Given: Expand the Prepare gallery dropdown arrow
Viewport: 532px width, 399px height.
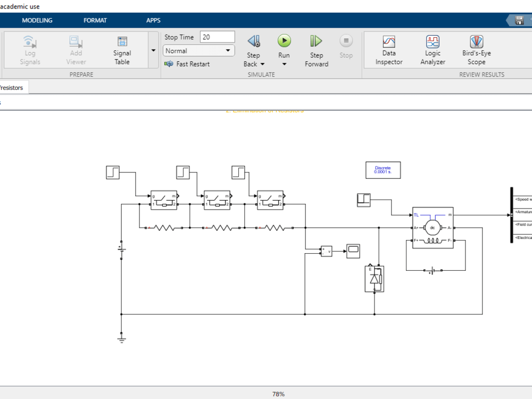Looking at the screenshot, I should (153, 50).
